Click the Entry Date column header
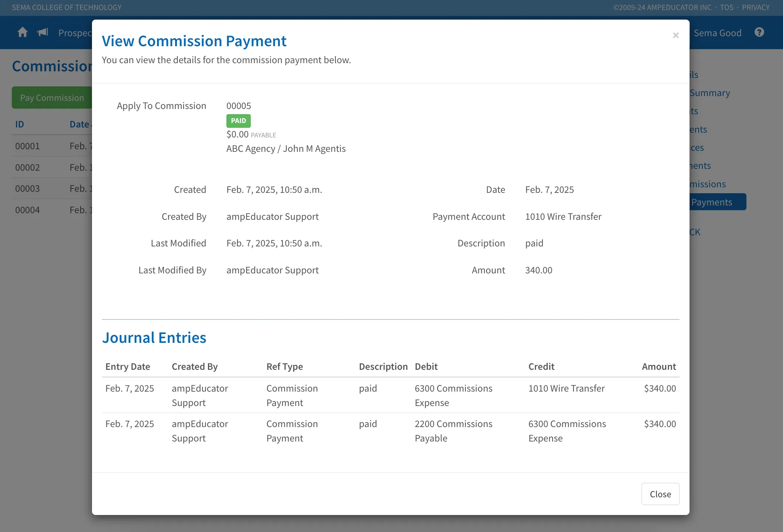 pyautogui.click(x=127, y=366)
